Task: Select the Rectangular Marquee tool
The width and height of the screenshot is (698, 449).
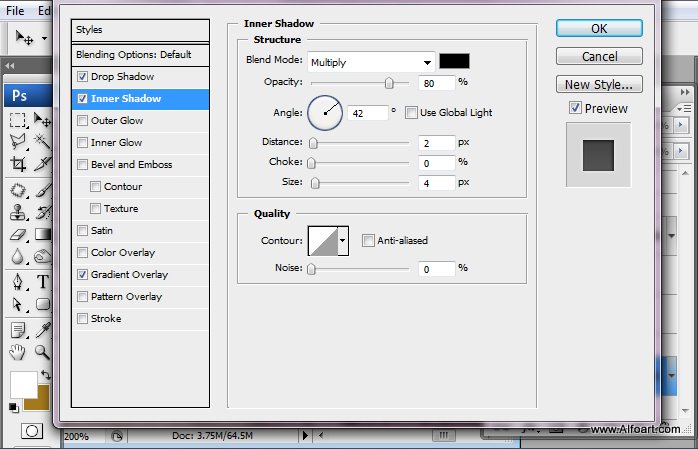Action: coord(18,120)
